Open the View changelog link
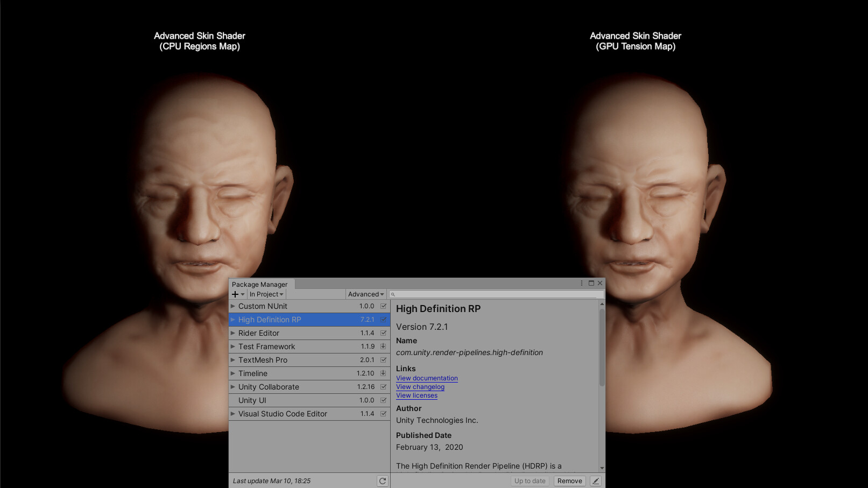The image size is (868, 488). point(420,387)
